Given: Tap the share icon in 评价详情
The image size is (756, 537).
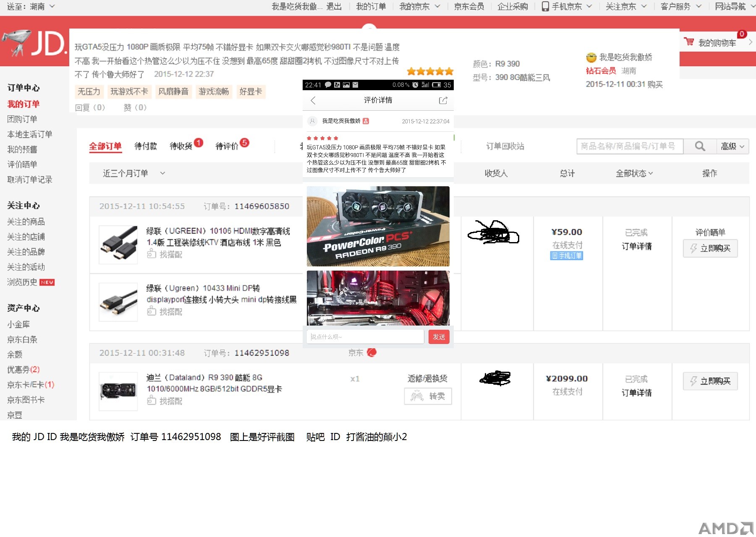Looking at the screenshot, I should (443, 100).
